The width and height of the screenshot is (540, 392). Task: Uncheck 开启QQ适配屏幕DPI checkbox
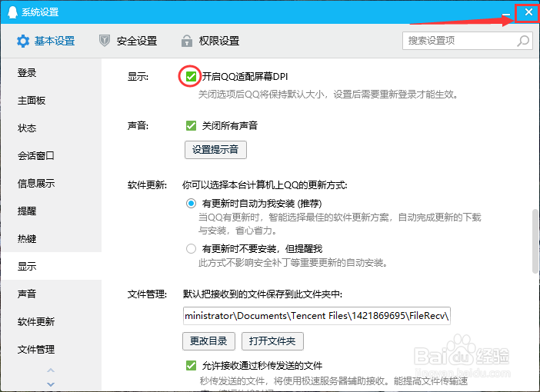click(x=191, y=76)
